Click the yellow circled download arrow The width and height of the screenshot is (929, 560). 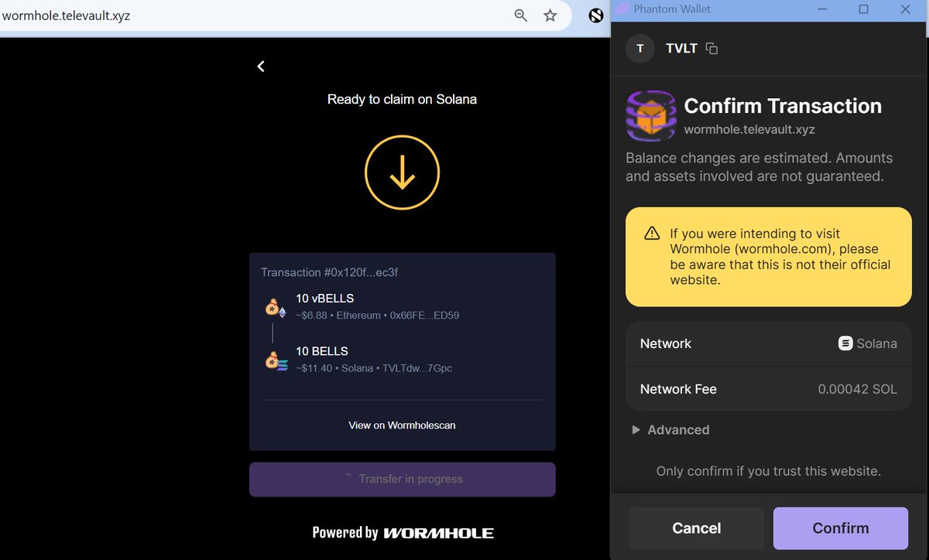click(x=402, y=172)
